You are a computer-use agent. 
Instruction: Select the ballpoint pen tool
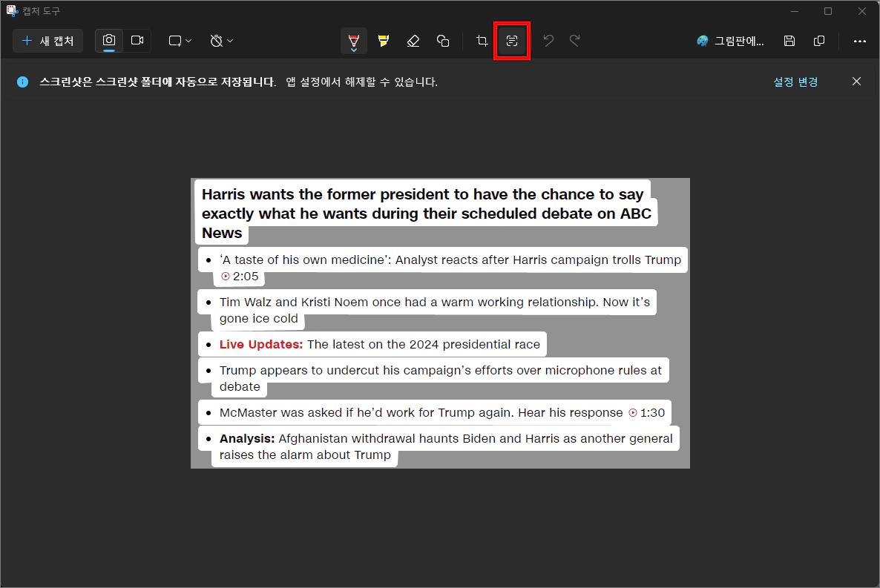(354, 41)
